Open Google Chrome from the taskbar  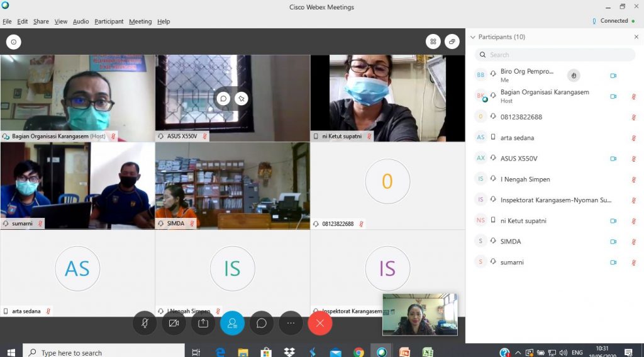click(358, 352)
